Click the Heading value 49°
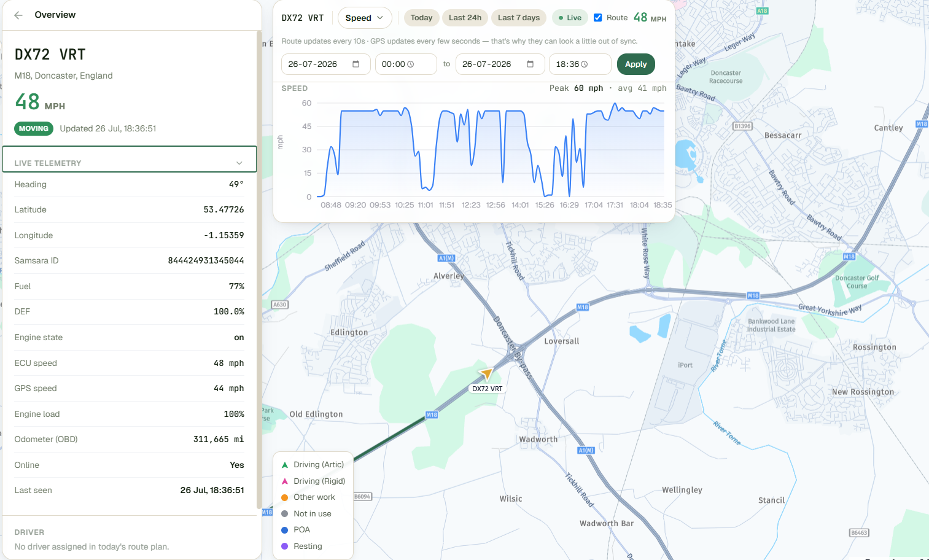Viewport: 929px width, 560px height. (x=236, y=184)
